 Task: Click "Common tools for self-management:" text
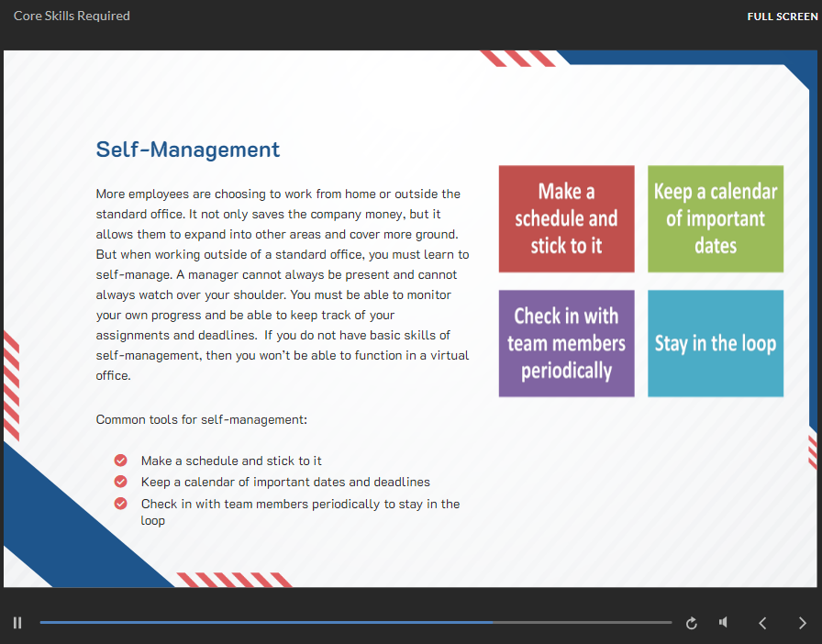201,419
